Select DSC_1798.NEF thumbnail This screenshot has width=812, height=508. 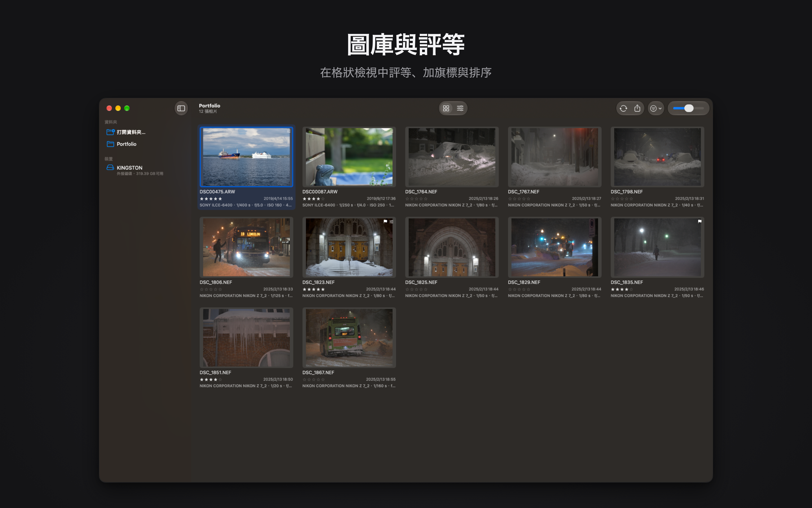pos(657,157)
